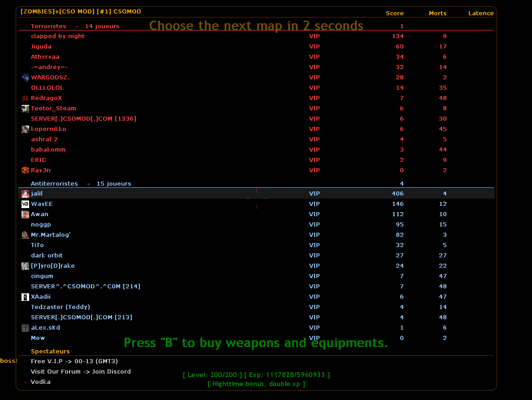Click Teetor_Steam's avatar picture

[25, 109]
